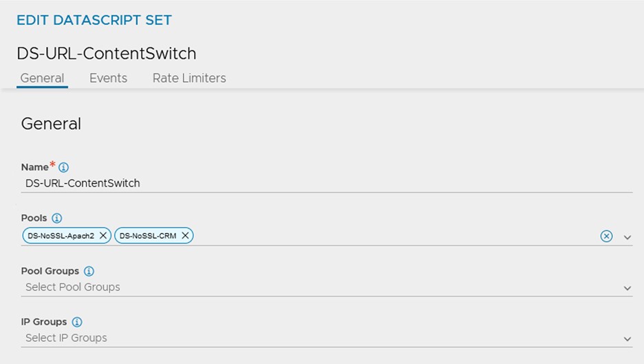
Task: Switch to the General tab
Action: pyautogui.click(x=42, y=78)
